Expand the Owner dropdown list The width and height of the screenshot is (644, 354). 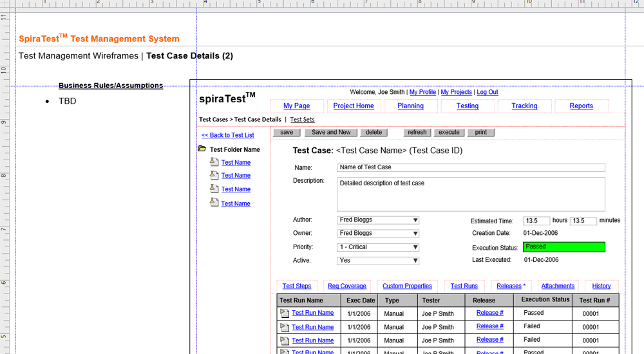click(415, 234)
